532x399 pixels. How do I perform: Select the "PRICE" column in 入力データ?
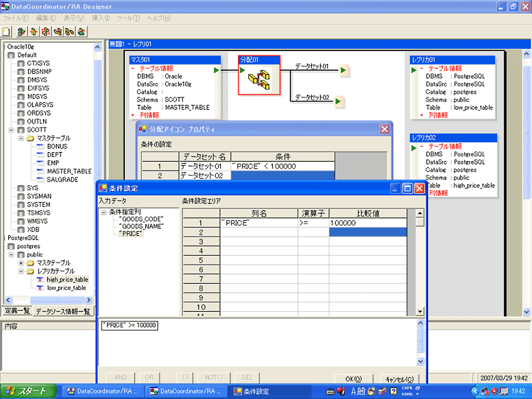pos(131,234)
